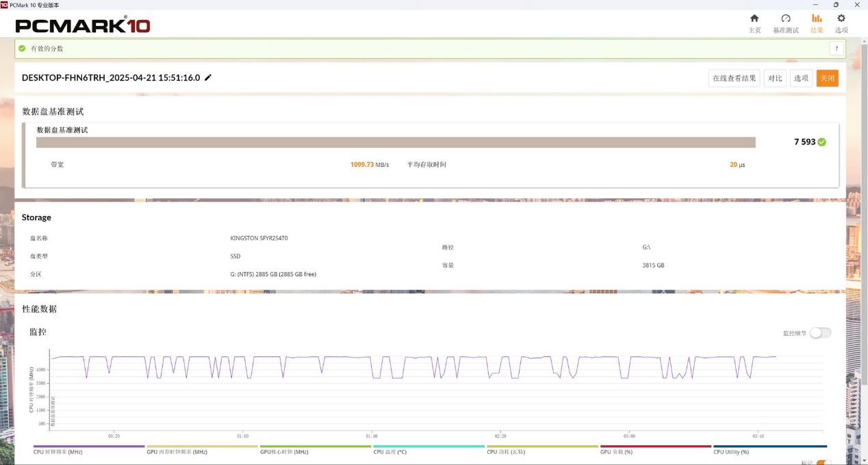This screenshot has width=868, height=465.
Task: Click the 容量 label
Action: coord(448,265)
